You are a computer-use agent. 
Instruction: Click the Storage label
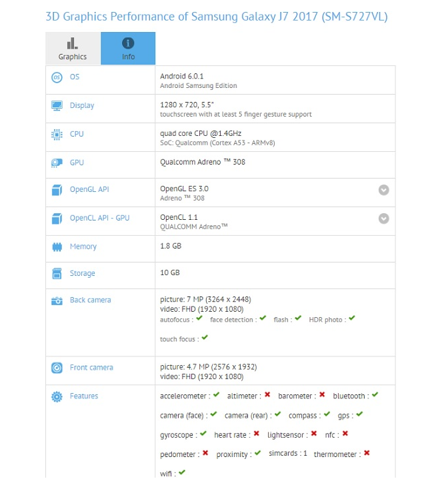click(83, 273)
